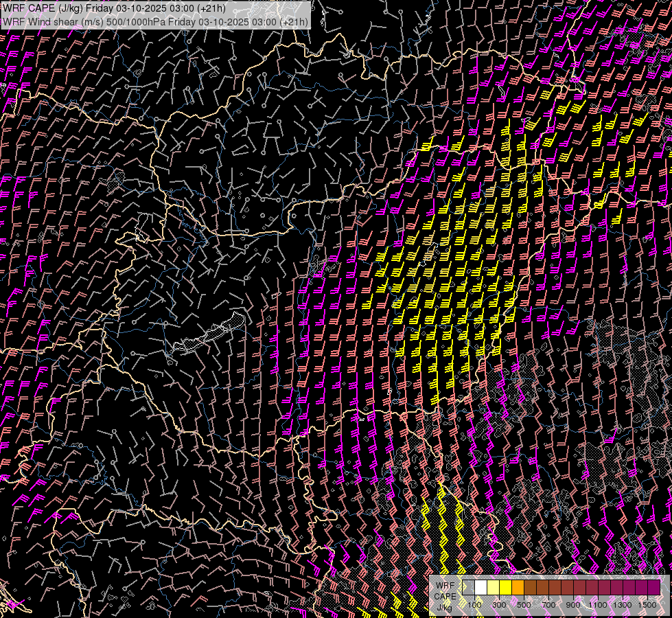Viewport: 672px width, 618px height.
Task: Click the 1500 legend tick label
Action: pos(647,604)
